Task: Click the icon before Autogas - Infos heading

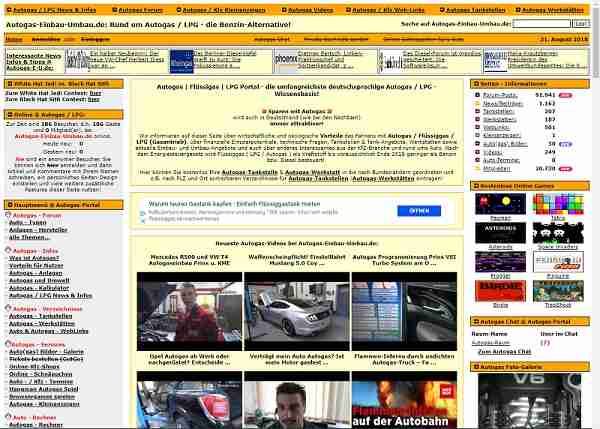Action: click(x=8, y=250)
